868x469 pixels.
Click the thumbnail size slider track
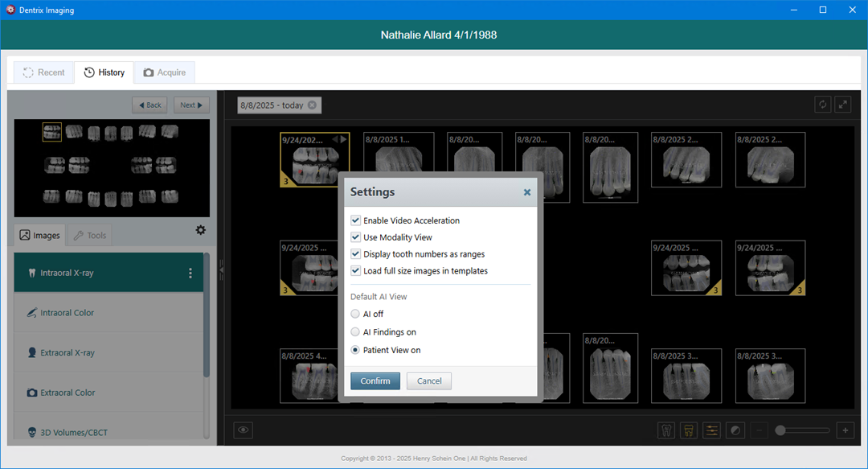pos(806,430)
